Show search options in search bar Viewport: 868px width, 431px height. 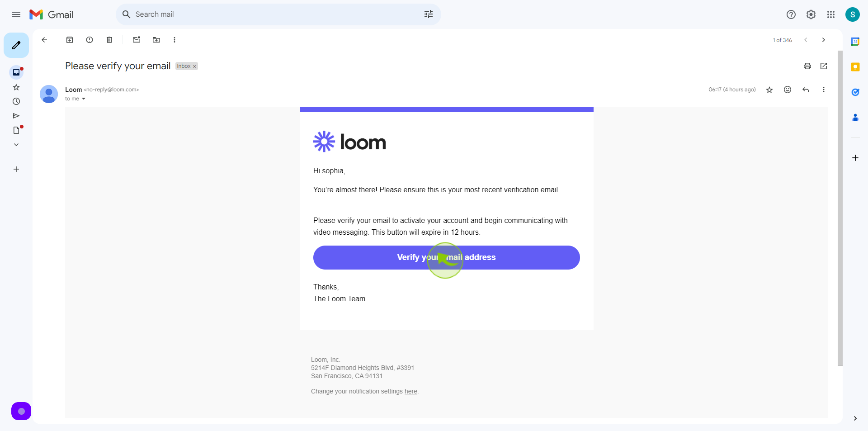(x=429, y=14)
